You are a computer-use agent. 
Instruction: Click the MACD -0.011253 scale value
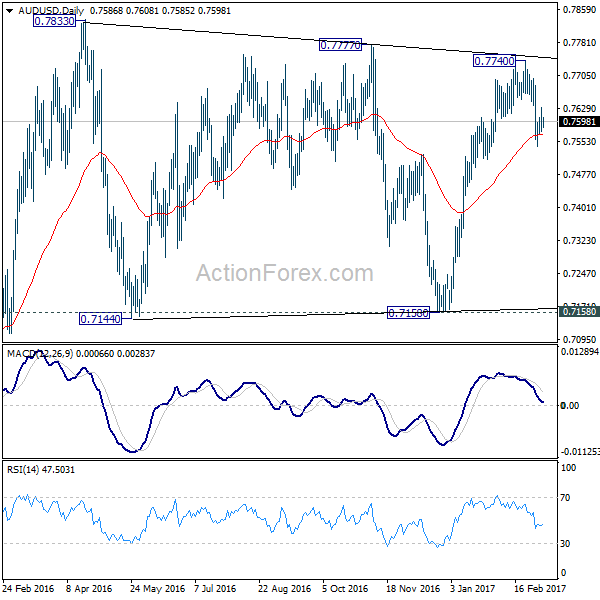(580, 452)
